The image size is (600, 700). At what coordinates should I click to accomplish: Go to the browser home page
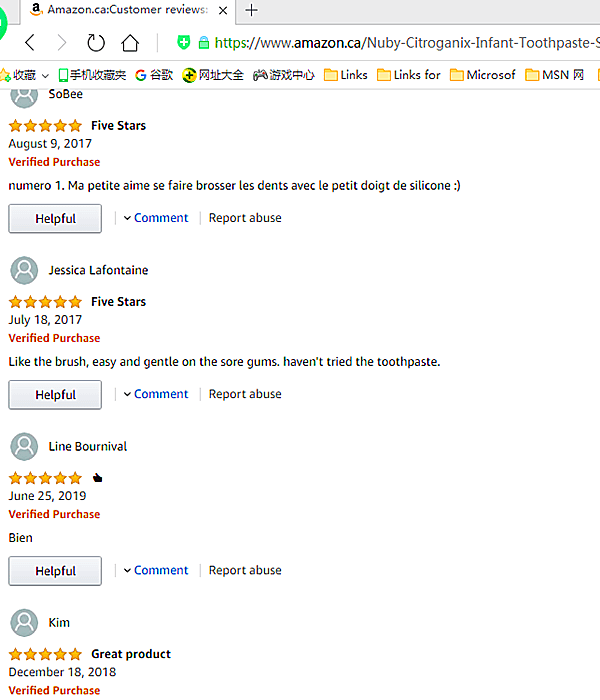(x=130, y=42)
